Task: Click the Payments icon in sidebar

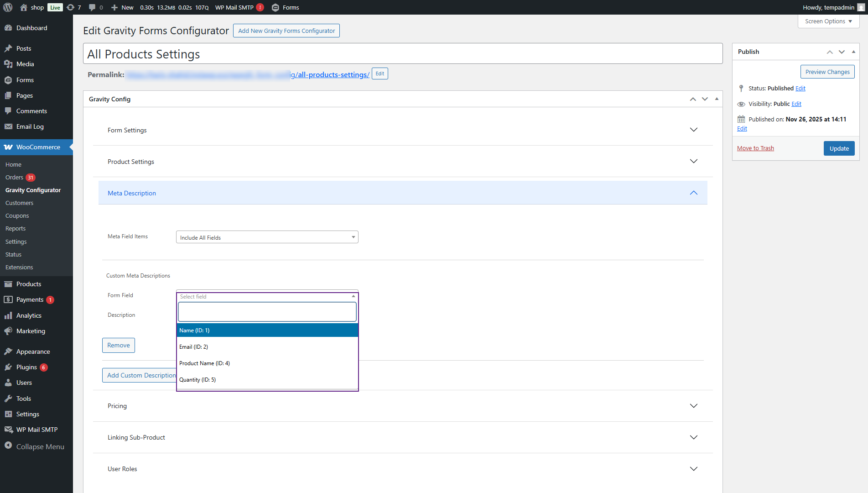Action: [x=8, y=299]
